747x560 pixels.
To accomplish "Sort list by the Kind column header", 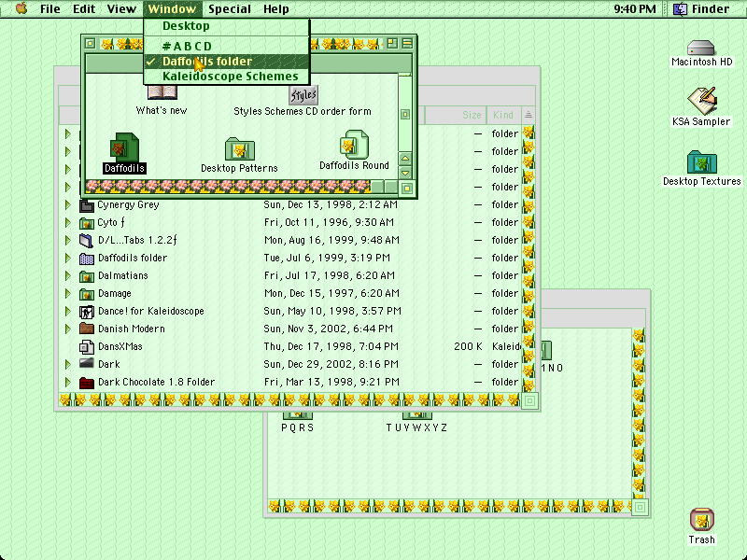I will [x=503, y=115].
